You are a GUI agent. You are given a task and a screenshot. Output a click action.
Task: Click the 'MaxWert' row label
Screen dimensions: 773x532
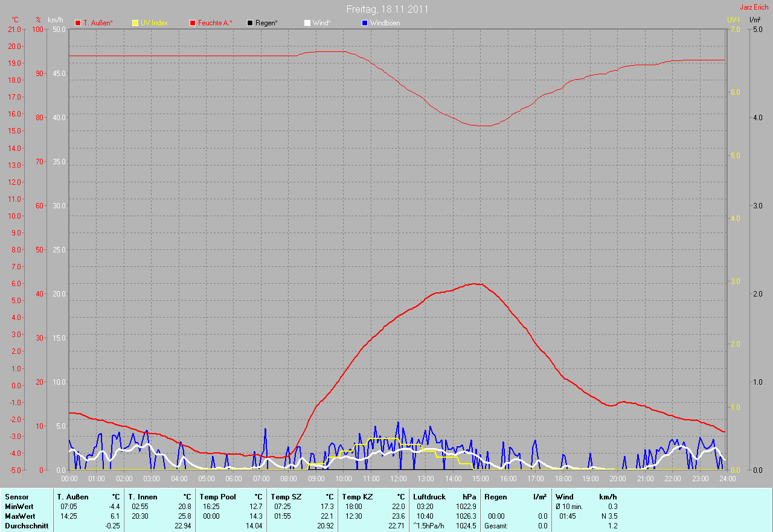(x=20, y=516)
